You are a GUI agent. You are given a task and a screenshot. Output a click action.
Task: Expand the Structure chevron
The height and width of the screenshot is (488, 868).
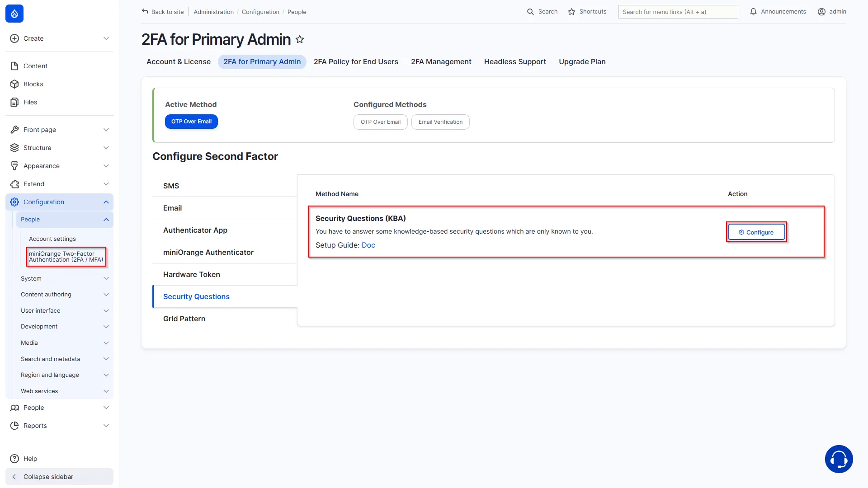[106, 148]
